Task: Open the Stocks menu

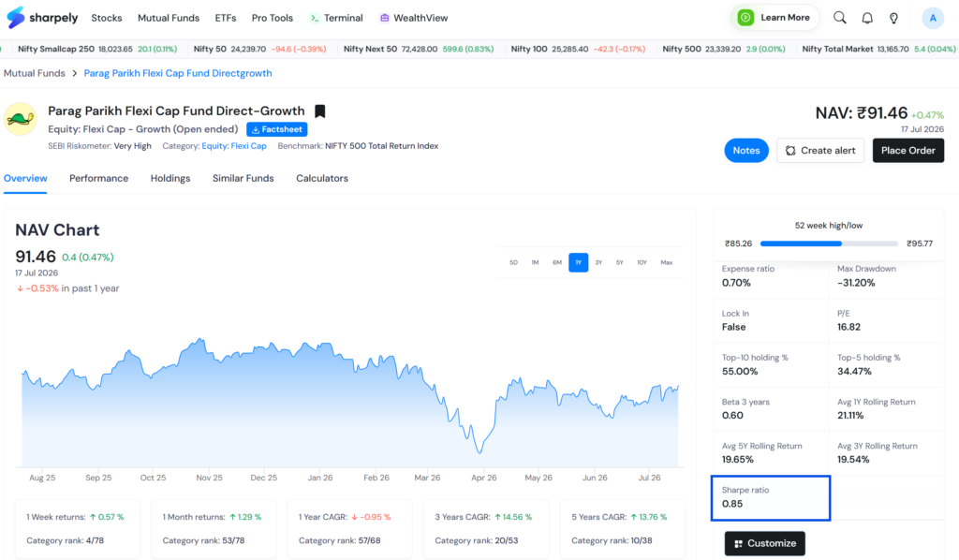Action: tap(107, 19)
